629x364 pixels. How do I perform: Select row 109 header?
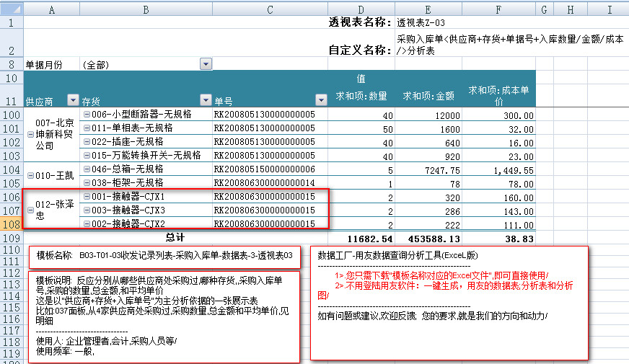(x=12, y=237)
